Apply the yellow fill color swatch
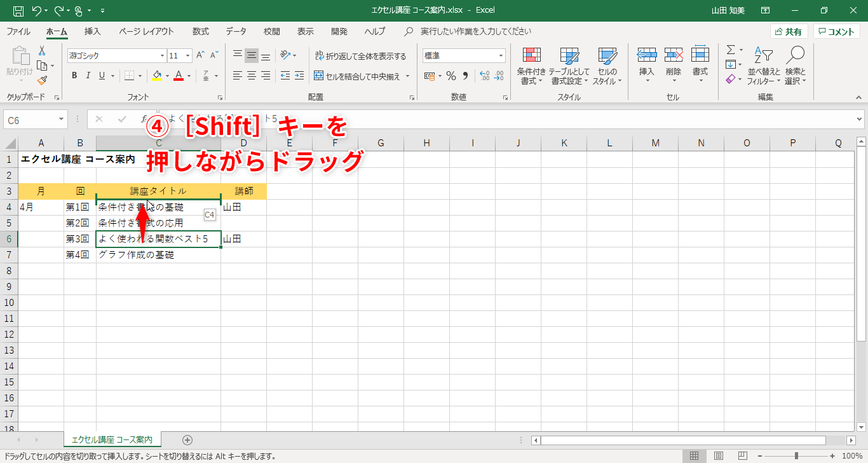 (x=157, y=76)
